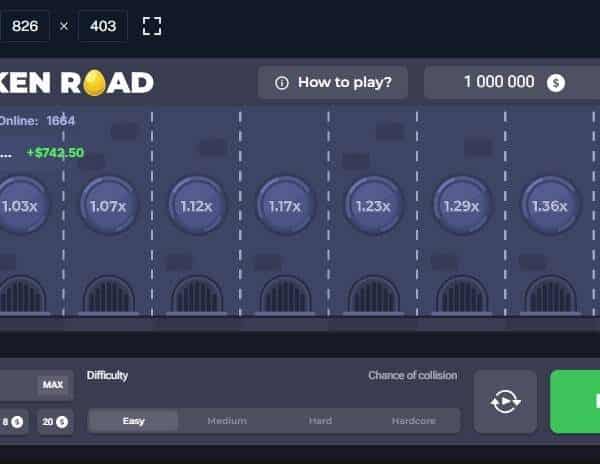Click the sewer grate under 1.12x

(x=197, y=294)
